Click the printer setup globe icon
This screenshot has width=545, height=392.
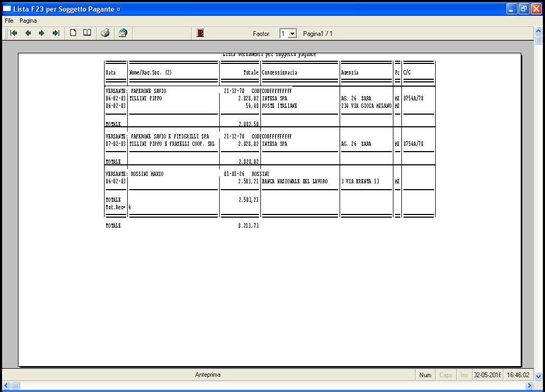[123, 33]
